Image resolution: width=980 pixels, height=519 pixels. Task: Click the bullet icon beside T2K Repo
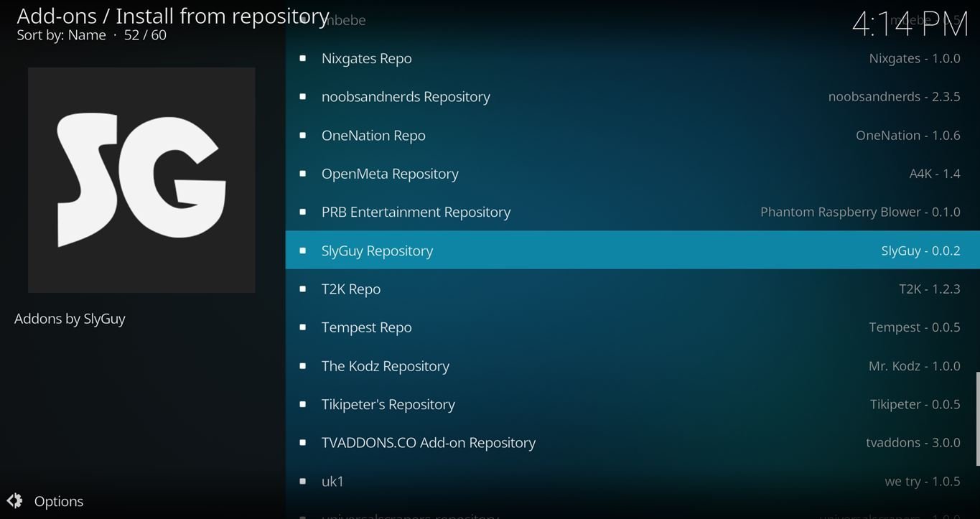point(302,289)
